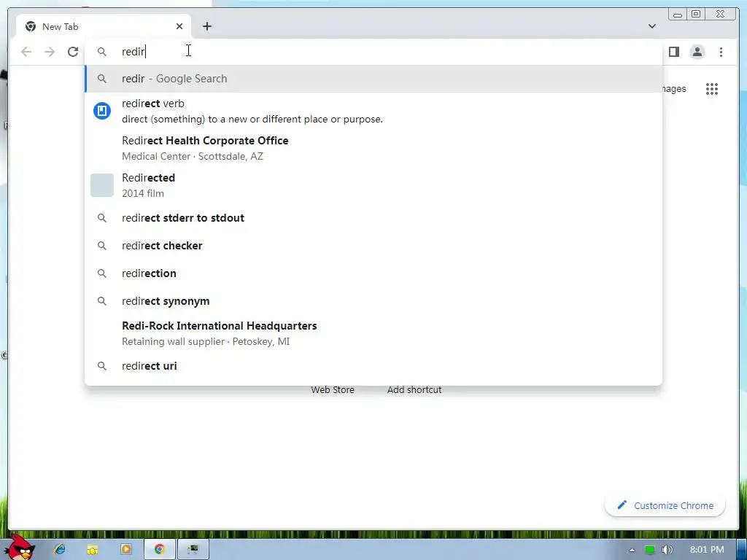This screenshot has height=560, width=747.
Task: Open a new tab with the plus button
Action: [206, 27]
